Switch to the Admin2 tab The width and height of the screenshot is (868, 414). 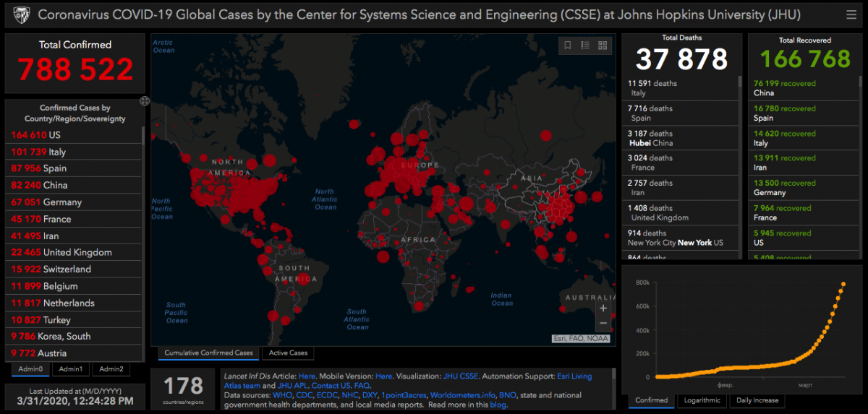[111, 369]
